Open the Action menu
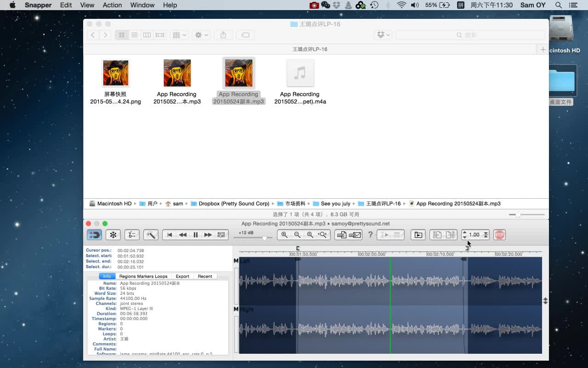Screen dimensions: 588x368 [x=112, y=5]
